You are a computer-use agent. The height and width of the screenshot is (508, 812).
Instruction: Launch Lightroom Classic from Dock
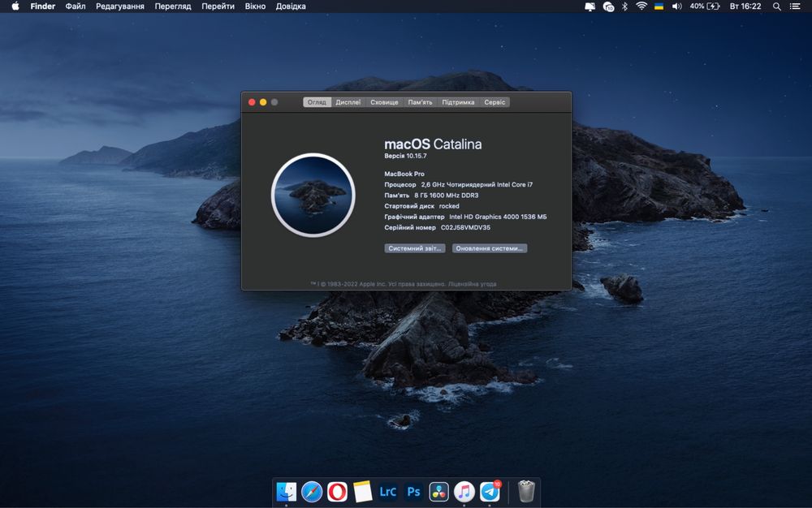(388, 492)
